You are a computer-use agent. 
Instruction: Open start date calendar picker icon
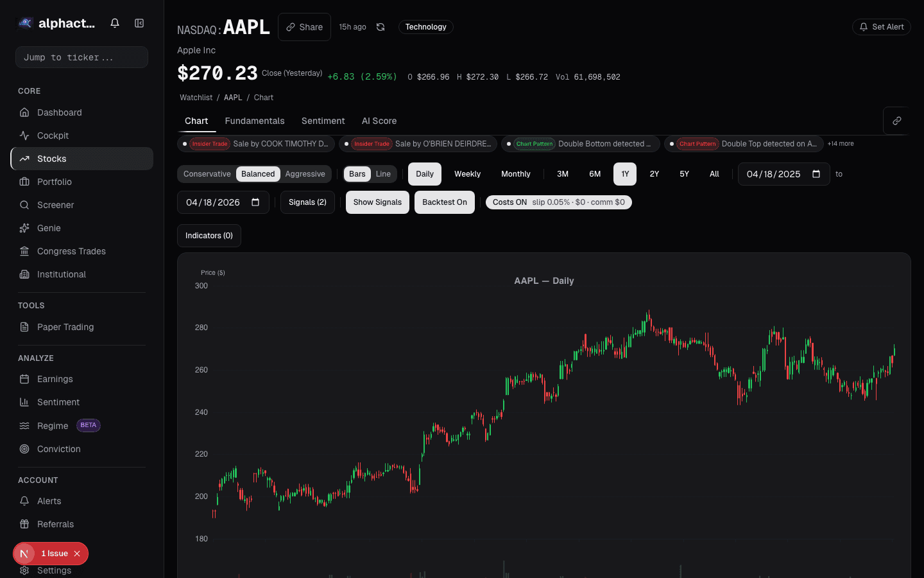tap(816, 174)
